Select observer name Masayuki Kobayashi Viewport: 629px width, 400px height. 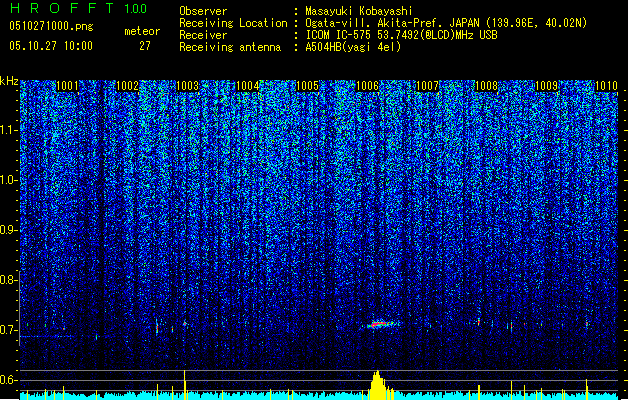tap(359, 11)
